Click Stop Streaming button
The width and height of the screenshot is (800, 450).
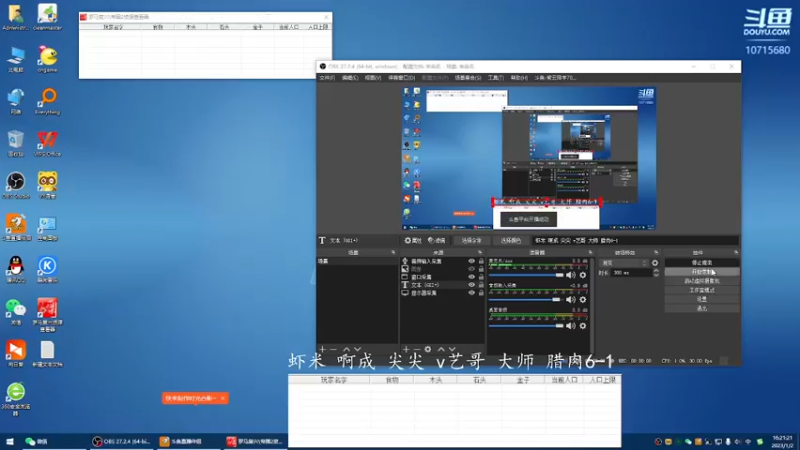pos(702,263)
